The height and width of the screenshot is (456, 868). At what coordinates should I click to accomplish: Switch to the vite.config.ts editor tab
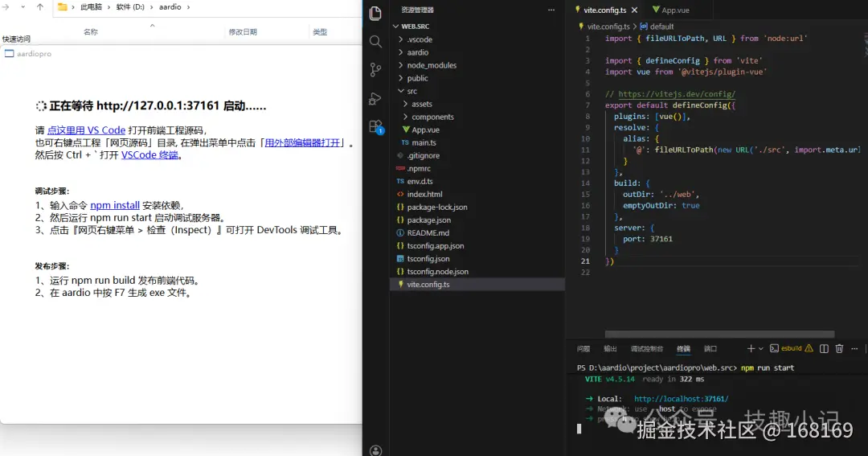[604, 10]
